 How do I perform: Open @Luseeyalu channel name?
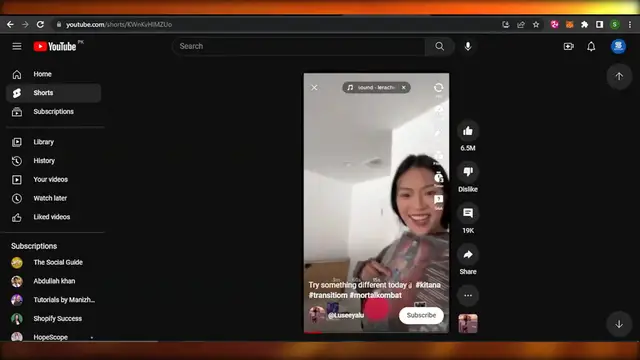(346, 316)
